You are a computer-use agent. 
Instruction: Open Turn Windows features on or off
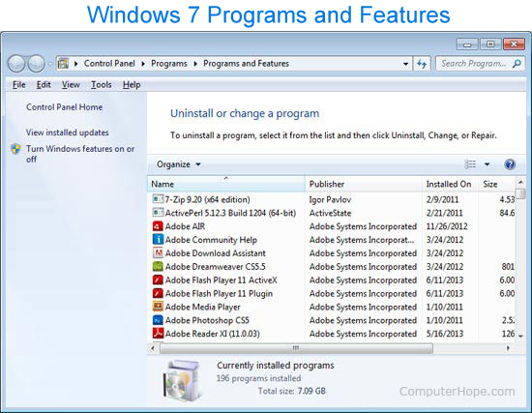tap(80, 154)
